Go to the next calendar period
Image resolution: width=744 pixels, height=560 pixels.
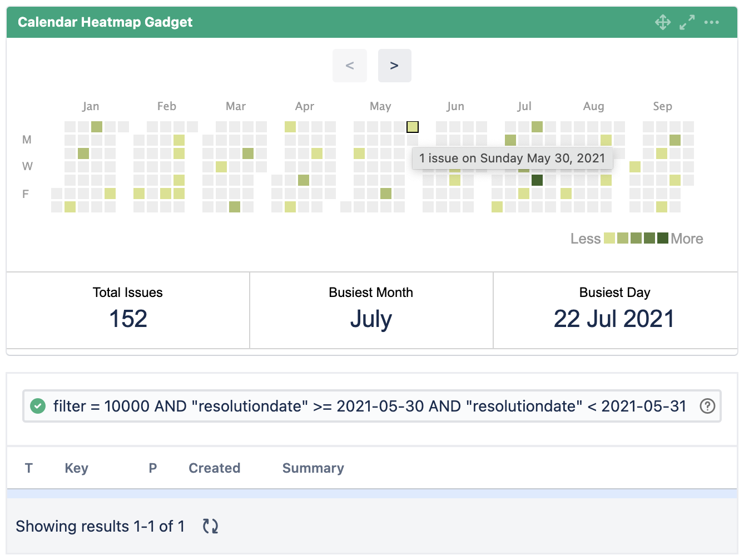click(394, 66)
